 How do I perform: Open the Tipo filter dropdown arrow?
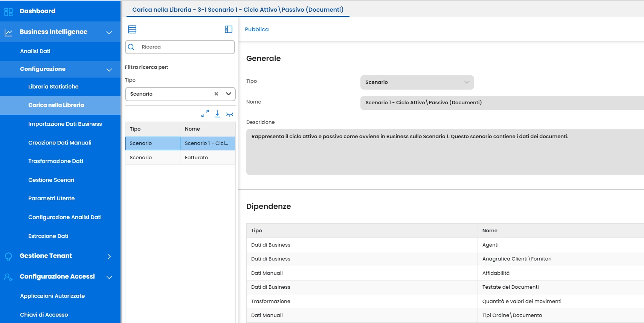point(228,94)
